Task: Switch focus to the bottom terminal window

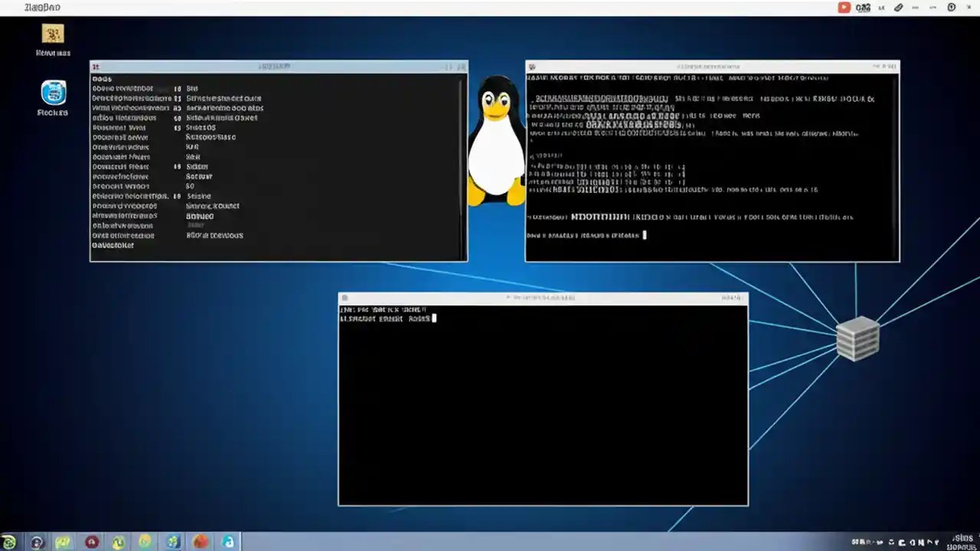Action: point(542,298)
